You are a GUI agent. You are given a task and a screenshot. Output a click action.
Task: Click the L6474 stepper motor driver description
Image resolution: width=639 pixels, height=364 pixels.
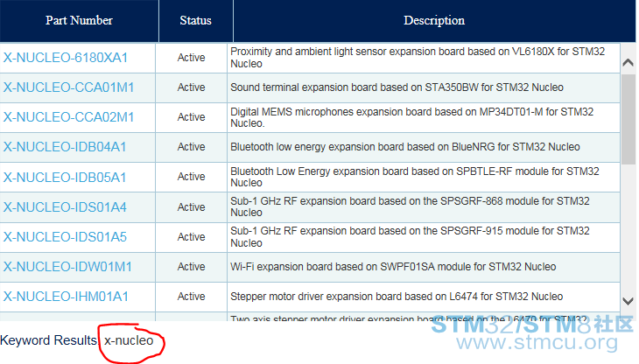coord(397,297)
